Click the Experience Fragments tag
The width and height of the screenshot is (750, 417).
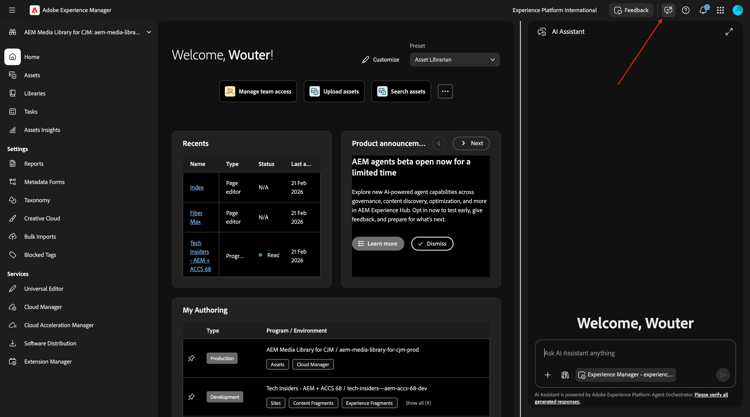click(369, 403)
